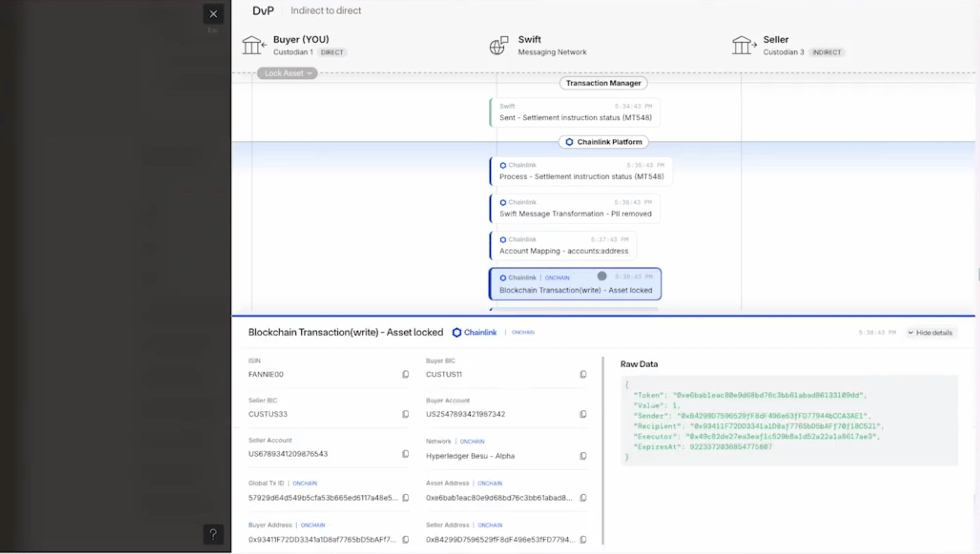
Task: Click the DvP title
Action: tap(263, 10)
